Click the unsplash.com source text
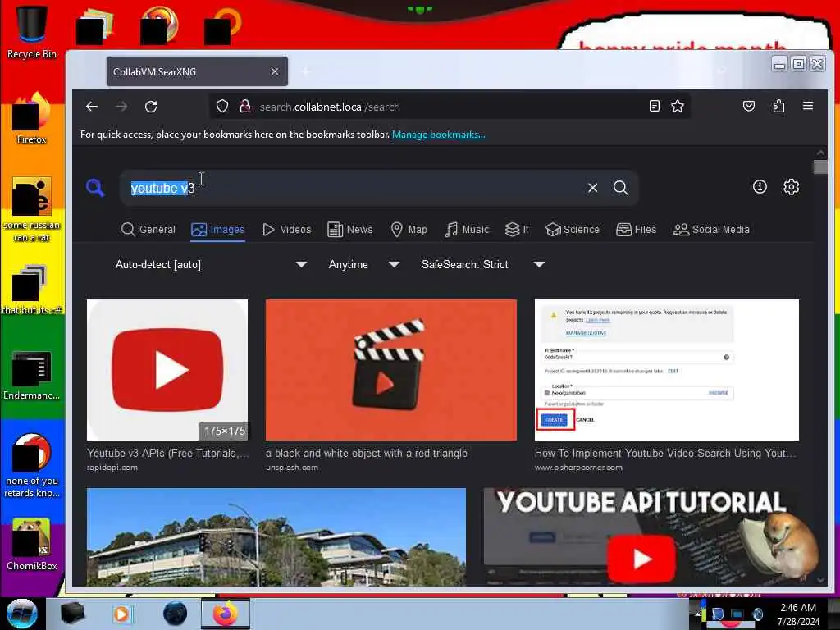 coord(292,467)
